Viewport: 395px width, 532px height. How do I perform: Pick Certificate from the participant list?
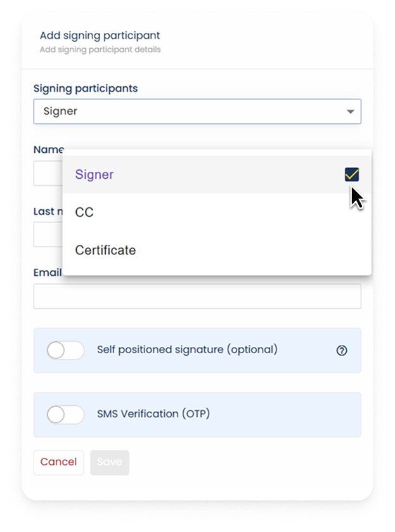tap(105, 250)
